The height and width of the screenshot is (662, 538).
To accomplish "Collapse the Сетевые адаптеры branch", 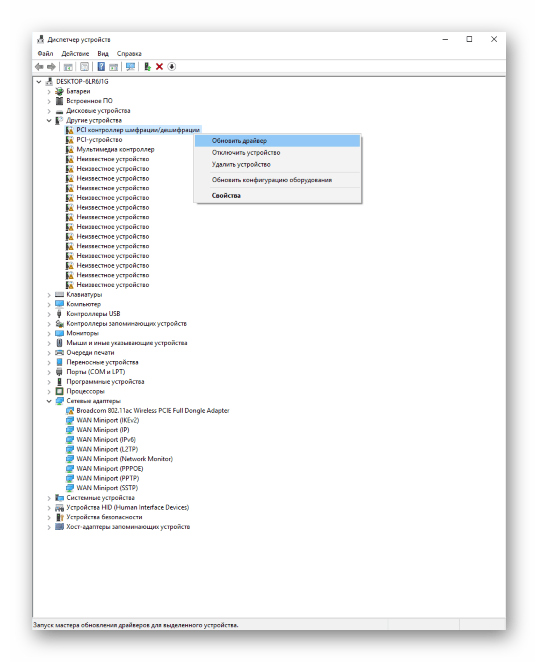I will coord(49,401).
